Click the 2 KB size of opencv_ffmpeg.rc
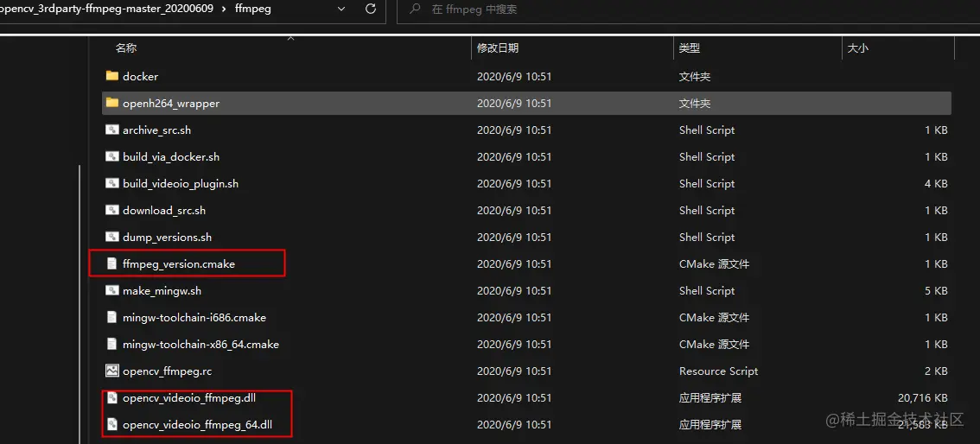 click(x=936, y=371)
